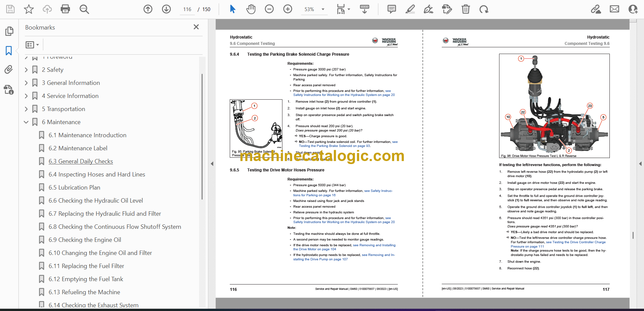
Task: Add document to favorites with star icon
Action: pyautogui.click(x=29, y=9)
